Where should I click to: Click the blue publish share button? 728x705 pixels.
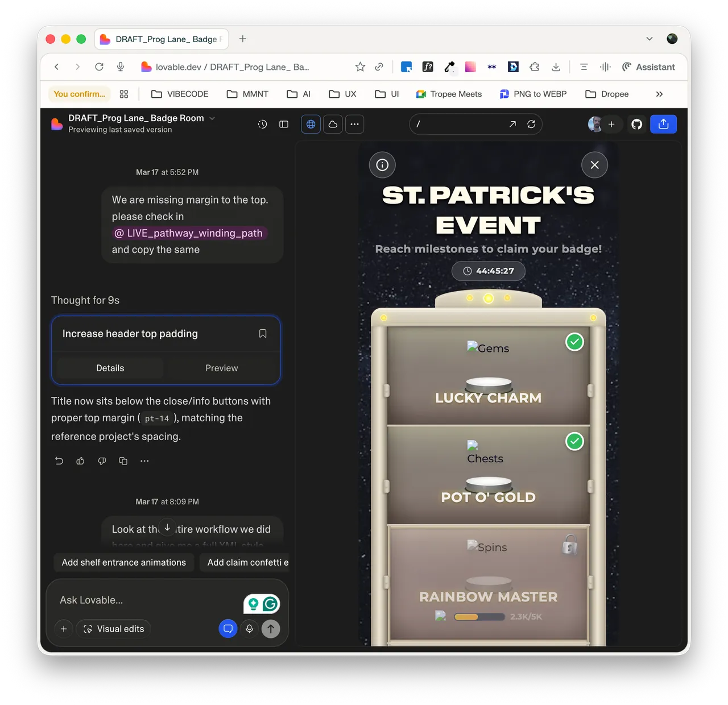[x=663, y=124]
